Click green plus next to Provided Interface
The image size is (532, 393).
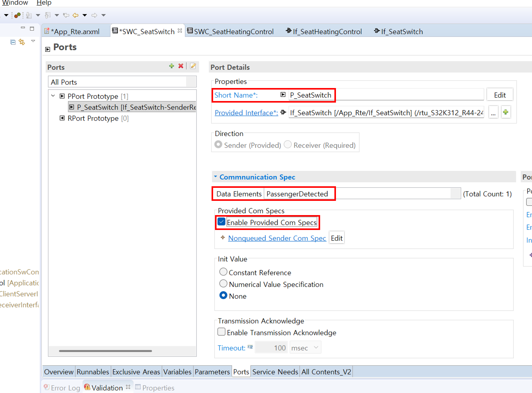pyautogui.click(x=506, y=113)
